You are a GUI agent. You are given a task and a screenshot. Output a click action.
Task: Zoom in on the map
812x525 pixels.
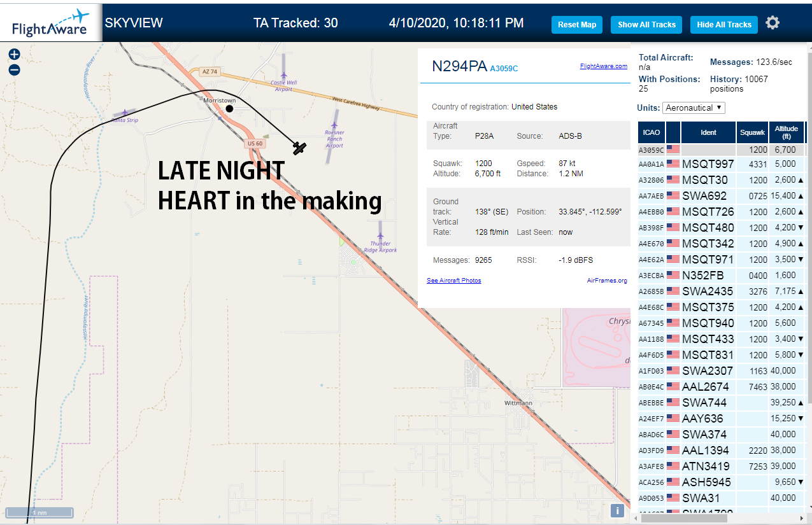point(15,55)
